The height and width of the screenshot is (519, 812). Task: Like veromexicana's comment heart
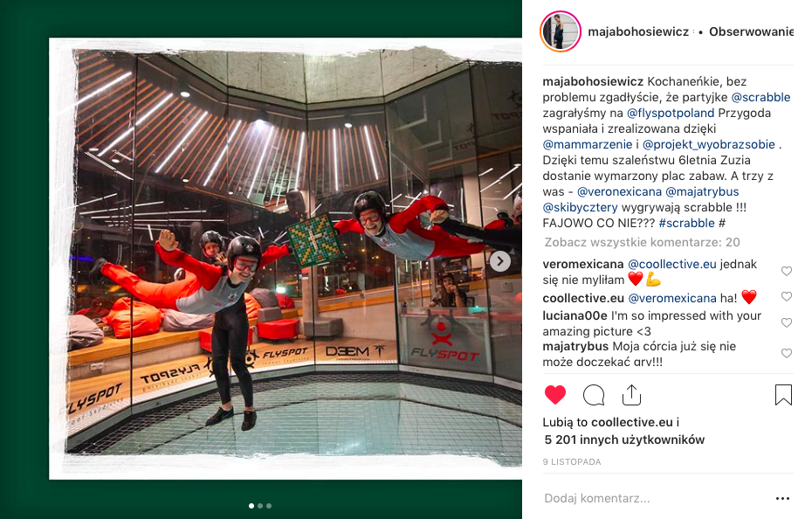(786, 271)
